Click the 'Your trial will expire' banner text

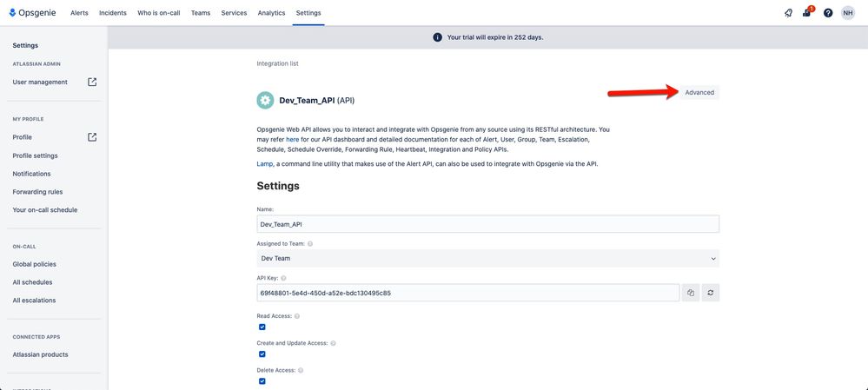[x=495, y=37]
